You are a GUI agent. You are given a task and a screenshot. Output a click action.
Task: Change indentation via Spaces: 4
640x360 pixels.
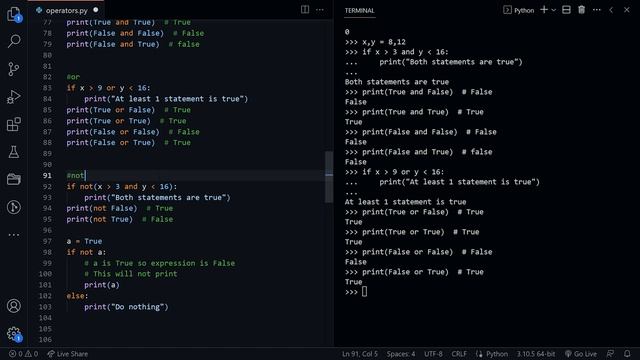401,354
